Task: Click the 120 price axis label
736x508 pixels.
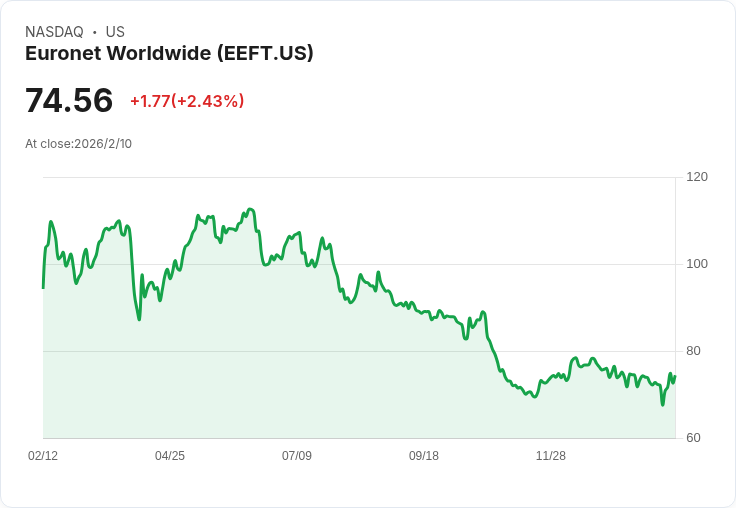Action: 697,177
